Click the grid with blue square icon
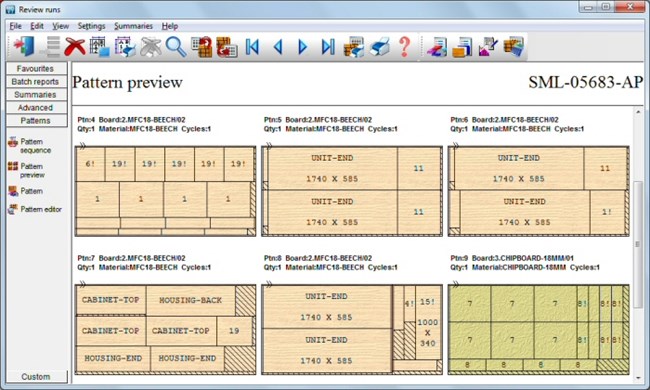 (100, 46)
